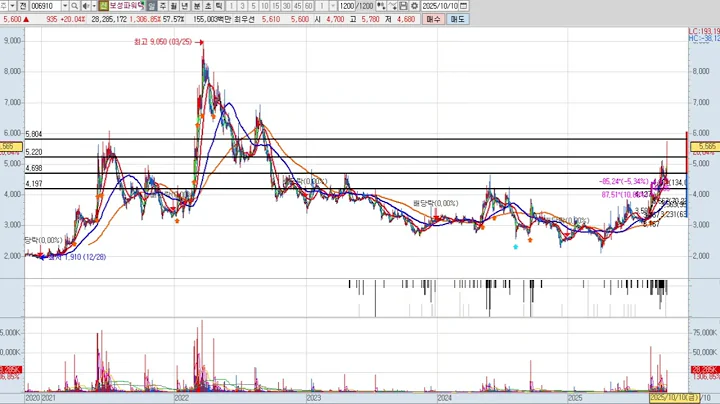Click the LC:193.19 label
This screenshot has height=404, width=720.
pos(704,31)
